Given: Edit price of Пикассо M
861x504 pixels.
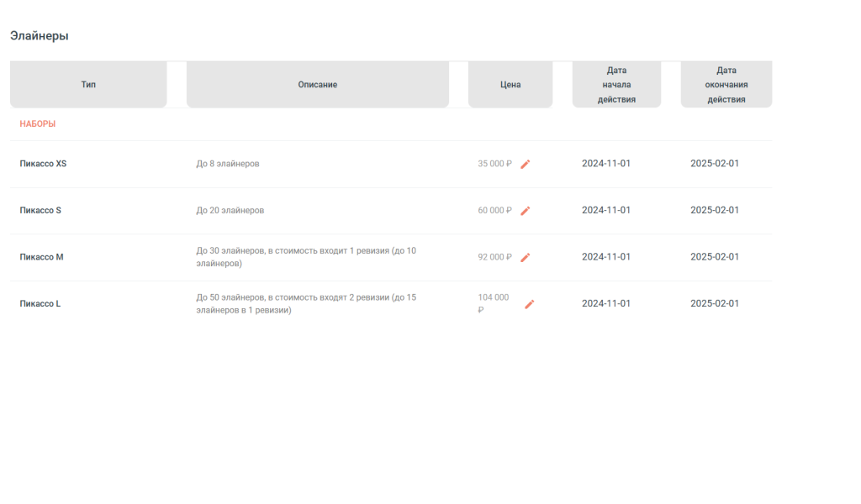Looking at the screenshot, I should click(526, 257).
